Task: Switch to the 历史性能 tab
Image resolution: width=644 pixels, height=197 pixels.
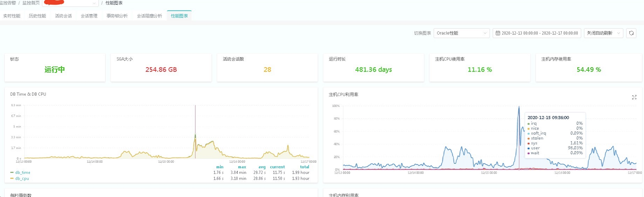Action: pyautogui.click(x=37, y=16)
